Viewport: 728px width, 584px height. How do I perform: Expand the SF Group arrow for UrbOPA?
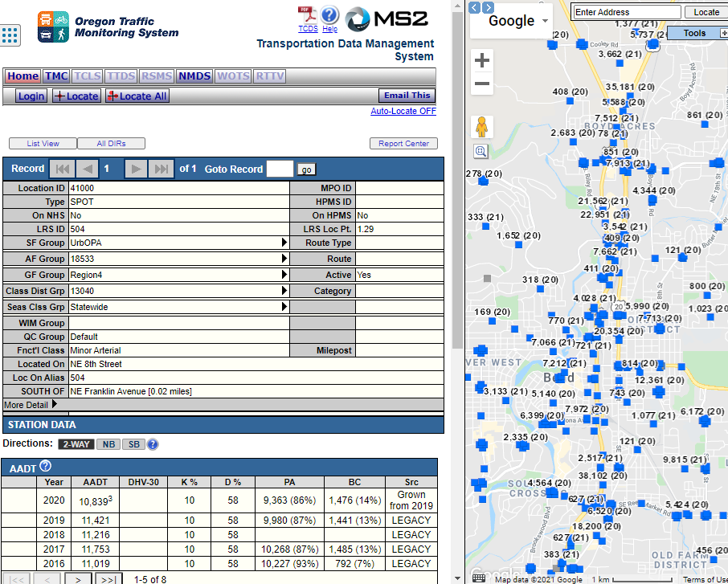283,243
